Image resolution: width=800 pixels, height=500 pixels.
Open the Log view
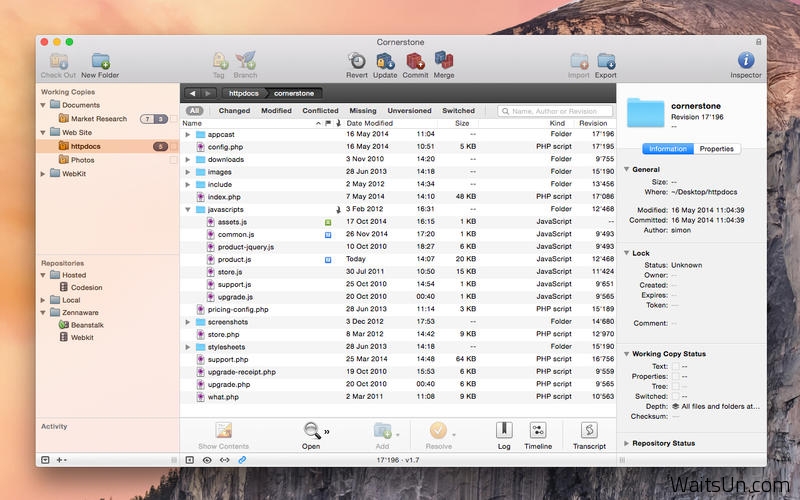click(504, 431)
